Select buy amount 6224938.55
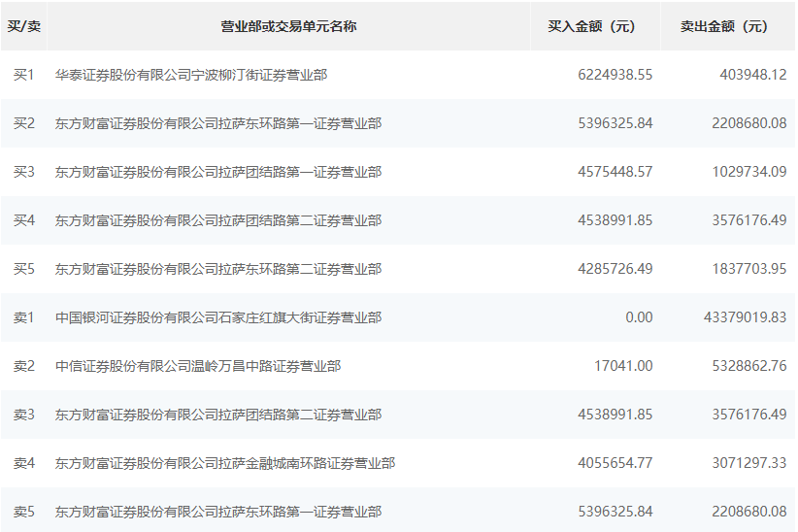 [615, 75]
